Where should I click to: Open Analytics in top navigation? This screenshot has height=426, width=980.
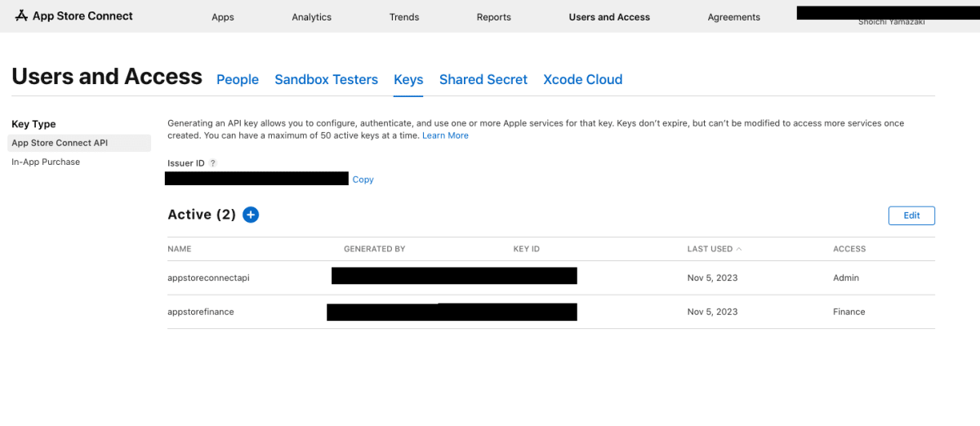312,17
